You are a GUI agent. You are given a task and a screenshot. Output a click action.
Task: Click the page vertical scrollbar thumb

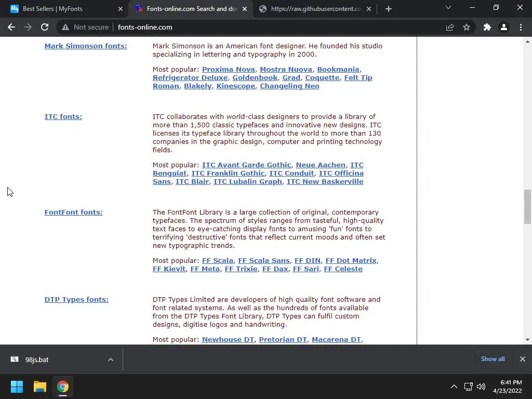coord(527,207)
